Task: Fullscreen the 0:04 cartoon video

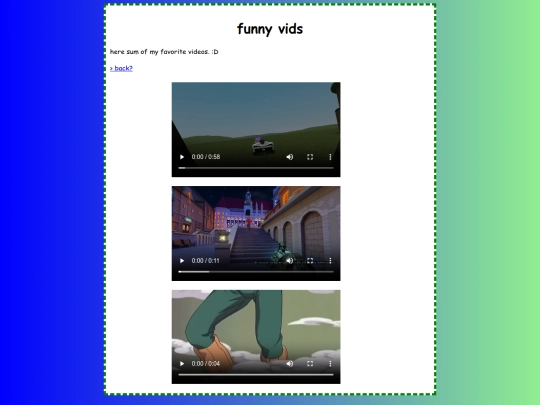Action: [310, 364]
